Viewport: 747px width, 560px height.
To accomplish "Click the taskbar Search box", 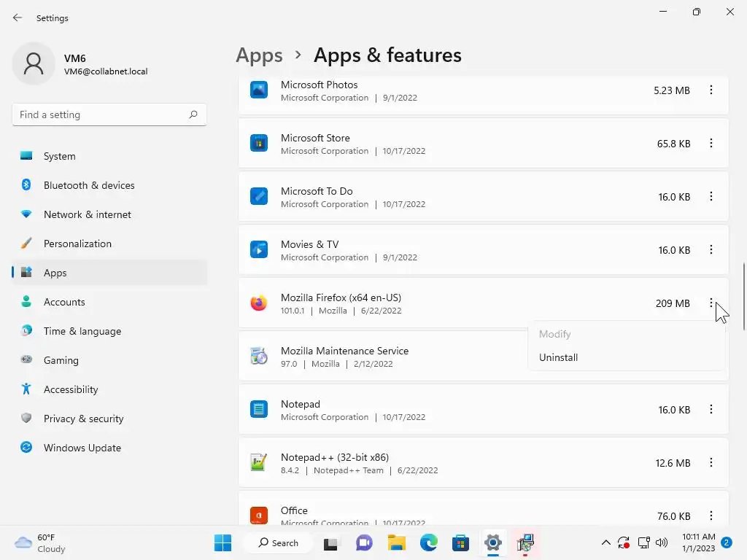I will click(x=278, y=542).
